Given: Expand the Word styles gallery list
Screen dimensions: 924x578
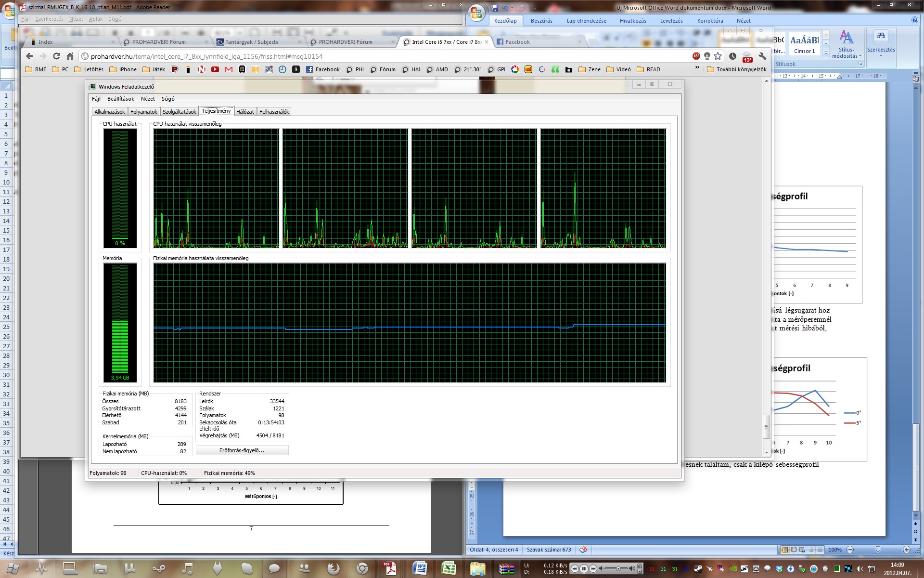Looking at the screenshot, I should pos(826,53).
